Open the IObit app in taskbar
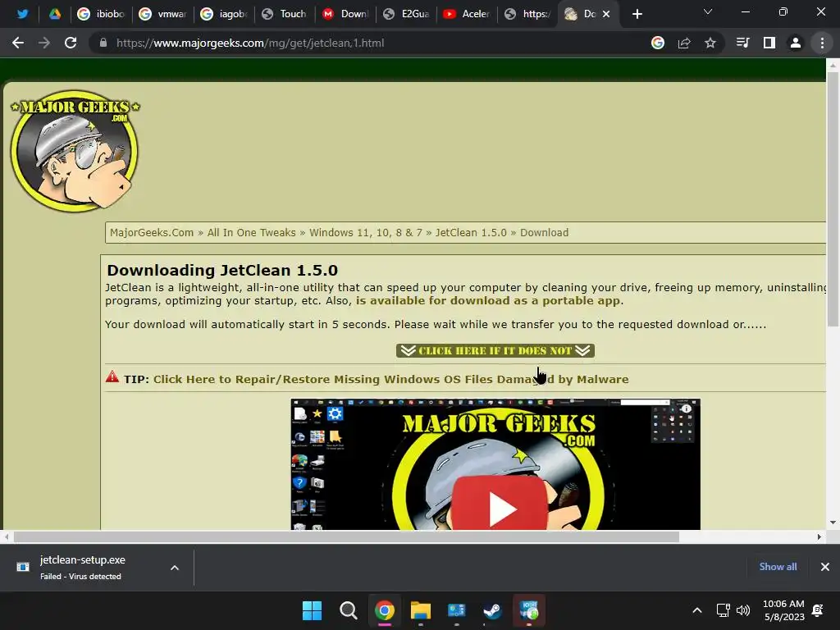Image resolution: width=840 pixels, height=630 pixels. [x=529, y=610]
